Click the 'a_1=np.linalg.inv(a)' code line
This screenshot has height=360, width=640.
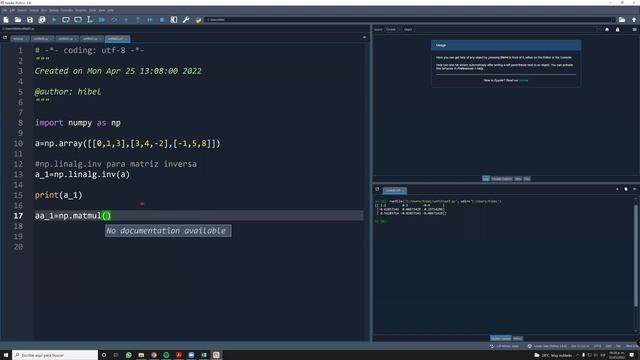(82, 174)
